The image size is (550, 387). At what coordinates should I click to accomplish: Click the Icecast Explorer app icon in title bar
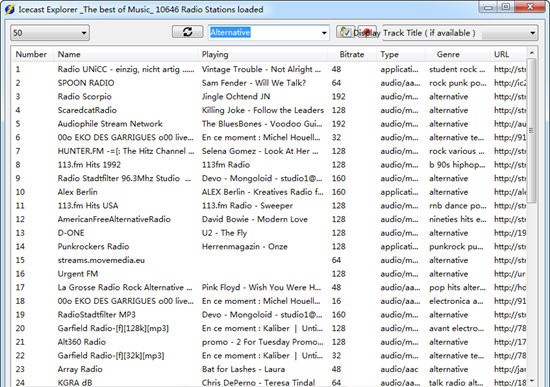tap(10, 9)
